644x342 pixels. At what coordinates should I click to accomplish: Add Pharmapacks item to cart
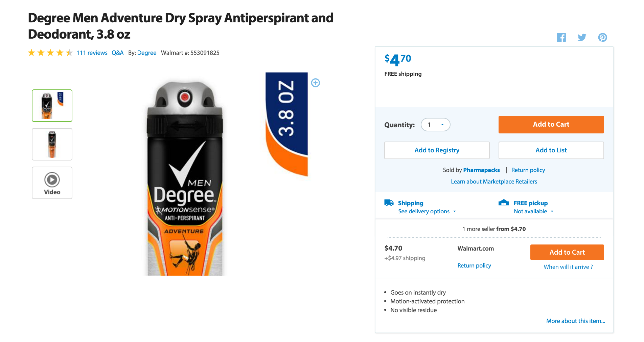tap(551, 125)
